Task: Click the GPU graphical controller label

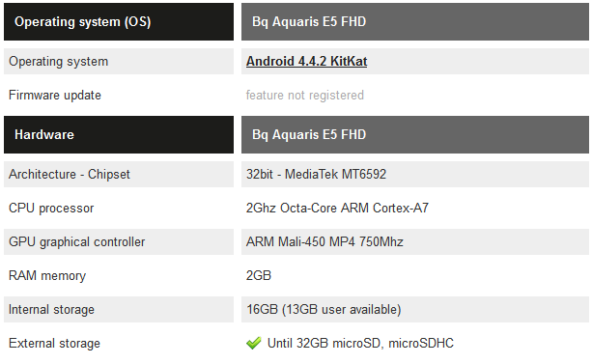Action: tap(76, 242)
